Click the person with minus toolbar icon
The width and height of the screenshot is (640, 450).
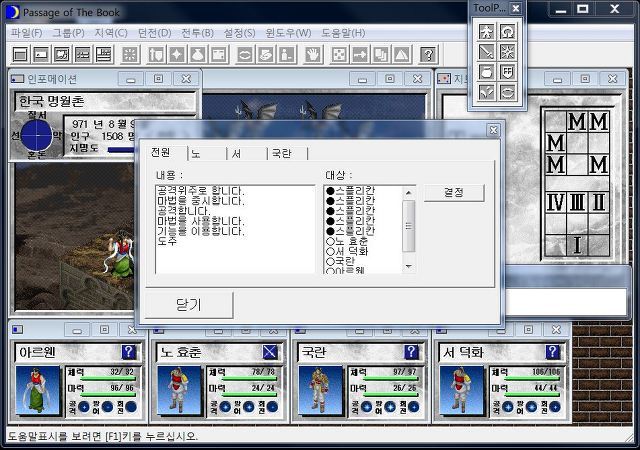[287, 54]
